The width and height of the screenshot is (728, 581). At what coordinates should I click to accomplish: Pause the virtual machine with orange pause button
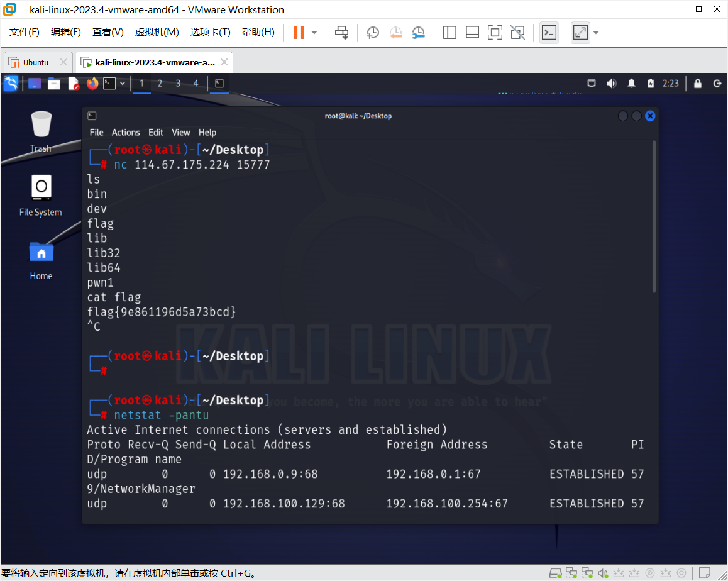coord(299,33)
